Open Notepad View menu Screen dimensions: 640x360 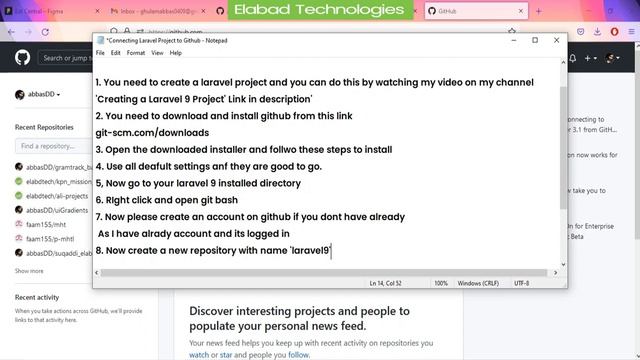tap(157, 53)
